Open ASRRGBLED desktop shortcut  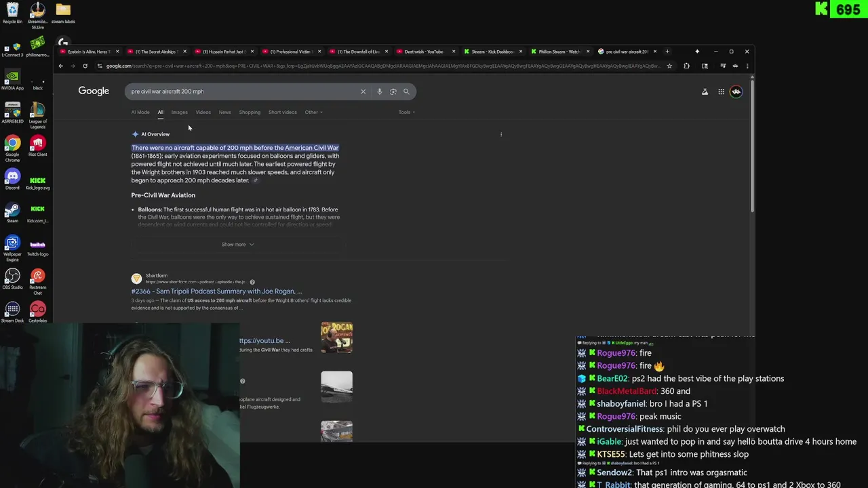[12, 113]
